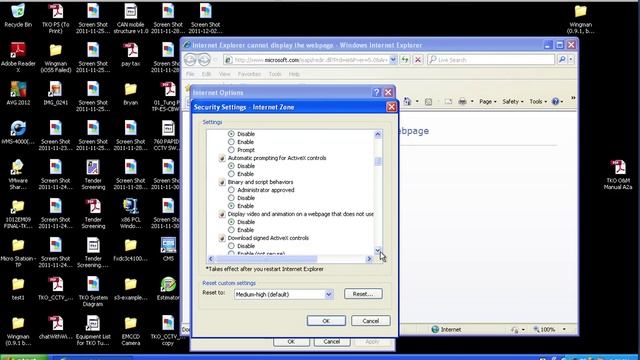Click the Internet Options help question-mark button

click(x=376, y=92)
